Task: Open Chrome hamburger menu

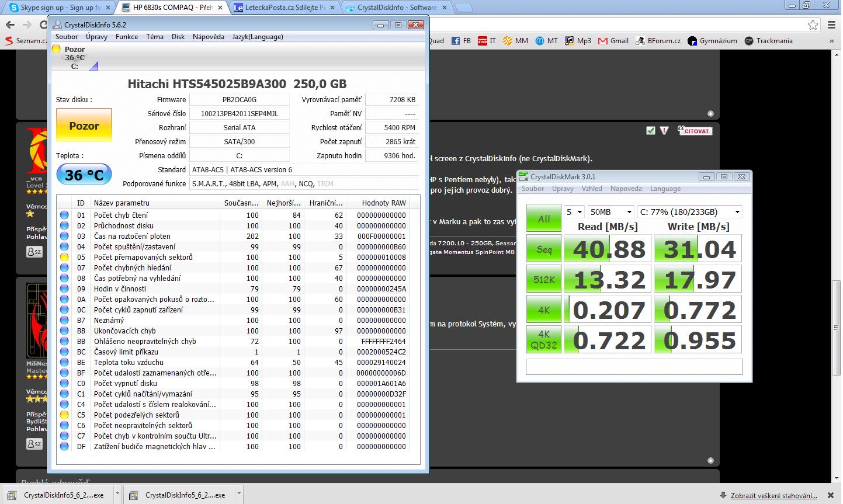Action: (x=832, y=25)
